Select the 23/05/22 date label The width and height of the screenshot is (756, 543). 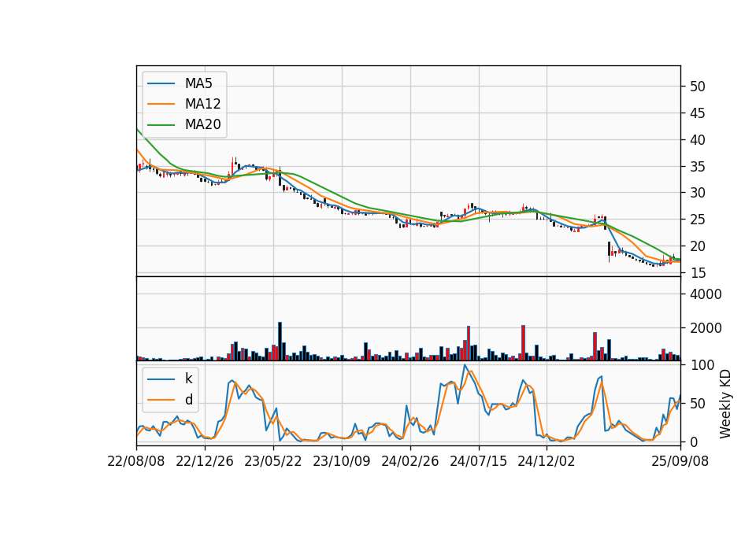pyautogui.click(x=273, y=461)
